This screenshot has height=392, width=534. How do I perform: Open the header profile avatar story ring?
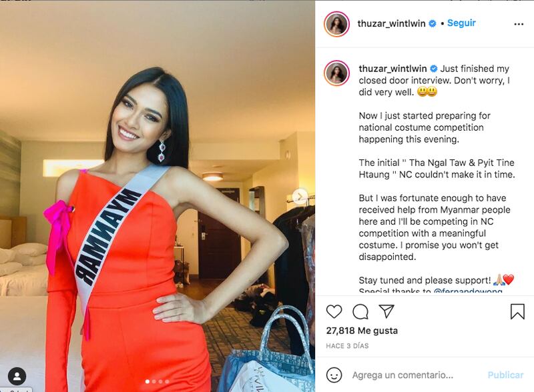coord(336,24)
